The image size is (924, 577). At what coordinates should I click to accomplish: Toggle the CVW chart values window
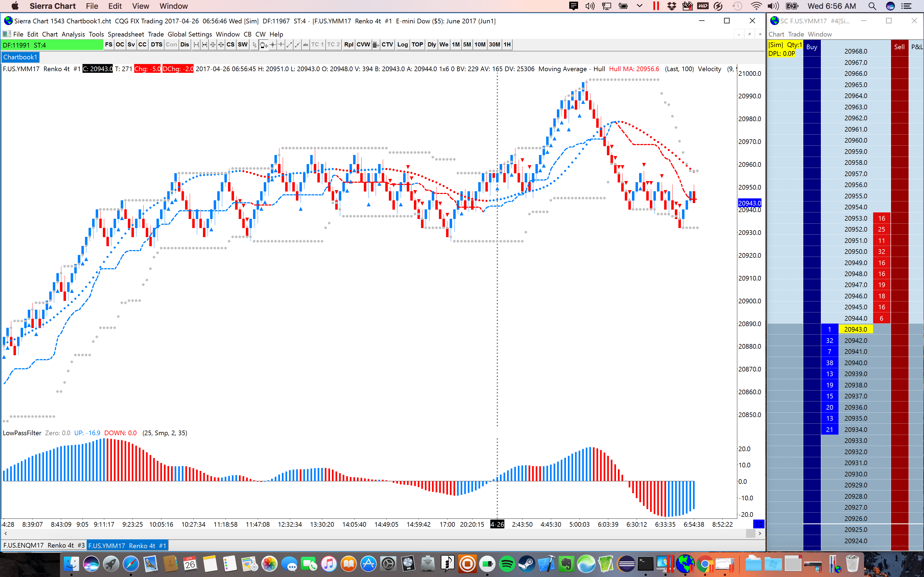point(363,45)
